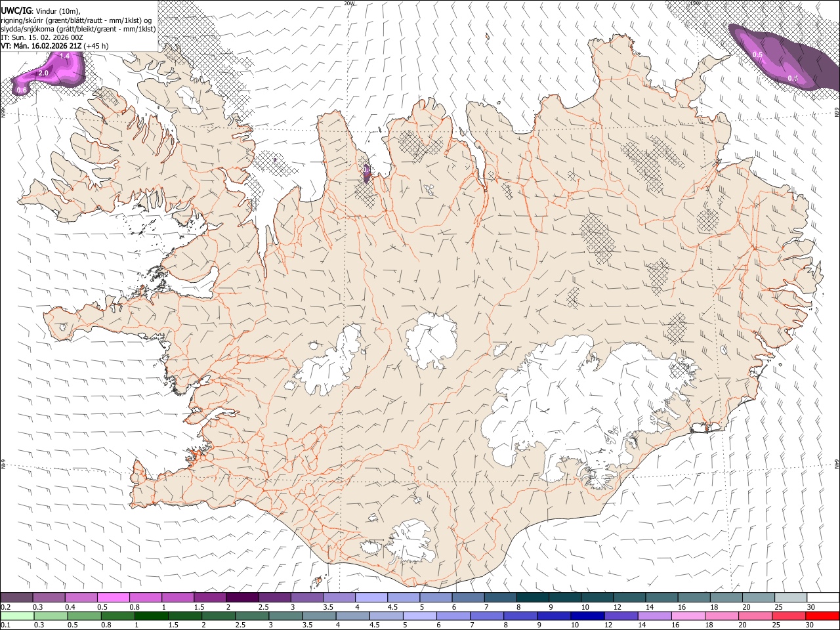840x630 pixels.
Task: Pick the blue swatch between 8 and 9 in the rain scale
Action: [x=520, y=616]
